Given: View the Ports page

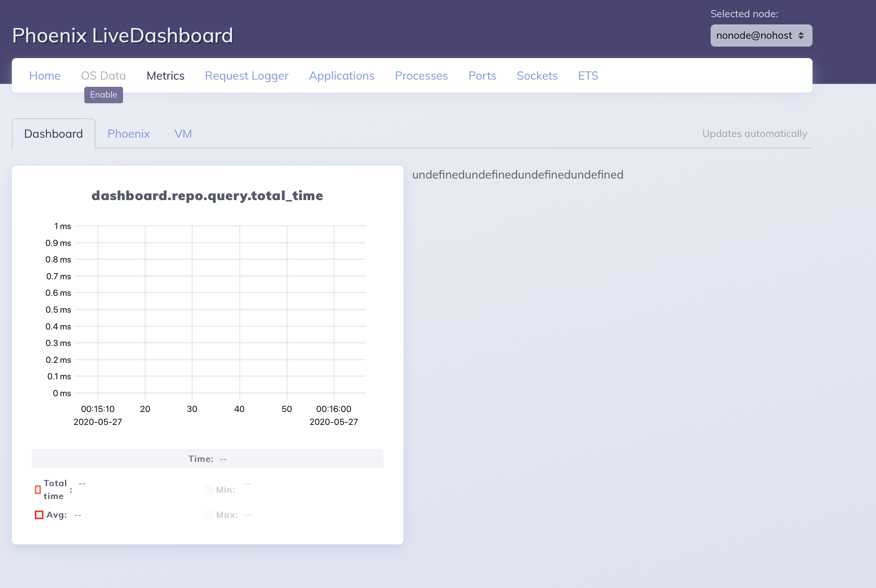Looking at the screenshot, I should 482,75.
